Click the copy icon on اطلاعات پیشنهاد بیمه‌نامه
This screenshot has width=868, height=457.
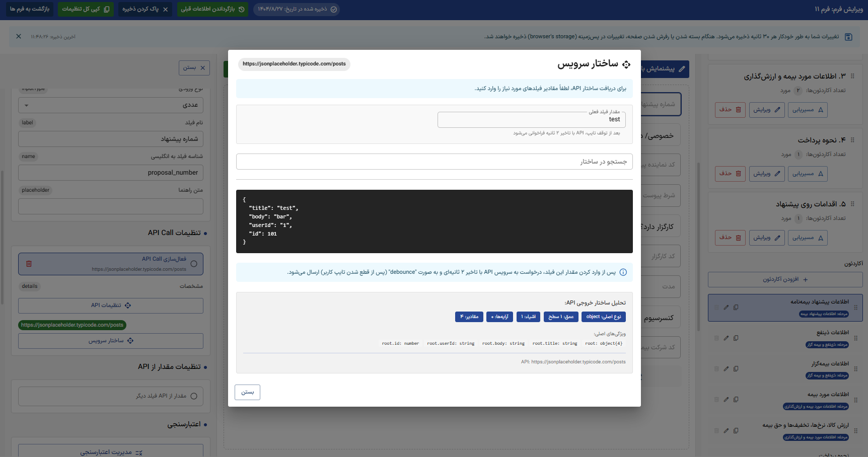tap(736, 307)
